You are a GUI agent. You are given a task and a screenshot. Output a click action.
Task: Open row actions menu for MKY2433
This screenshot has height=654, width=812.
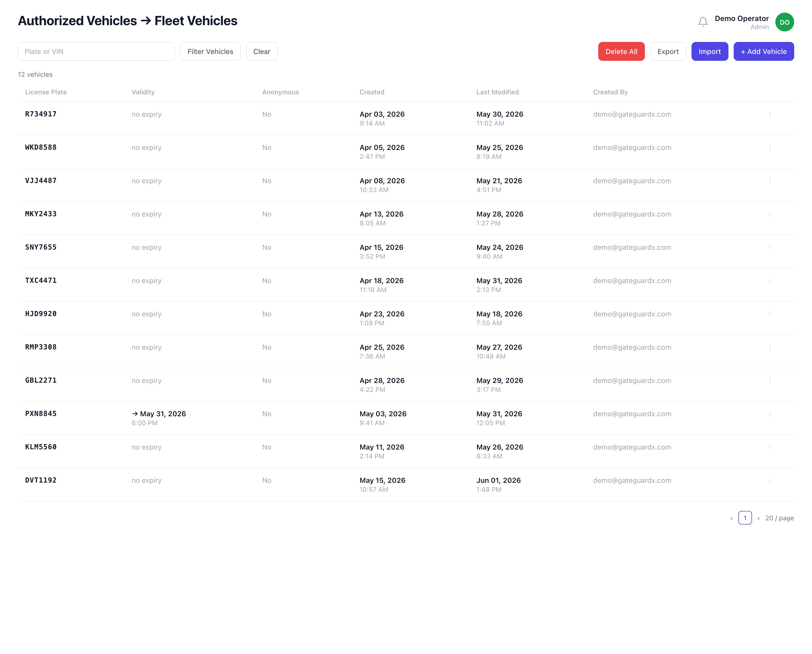click(x=770, y=214)
